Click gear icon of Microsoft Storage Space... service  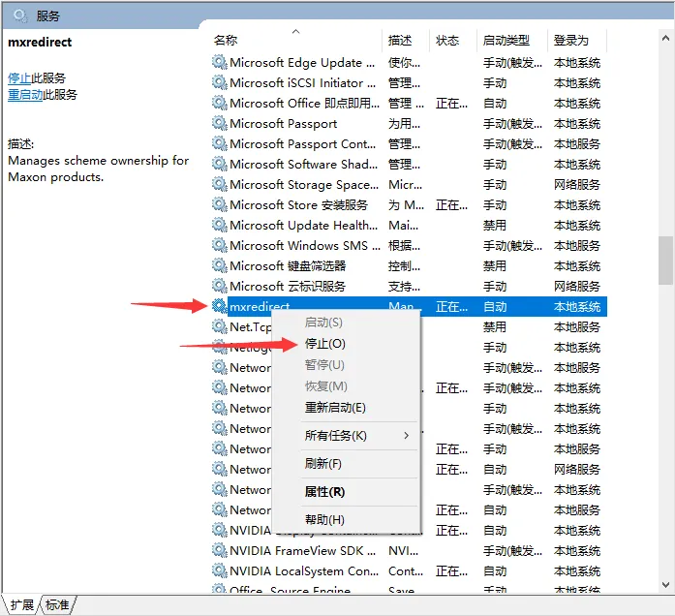220,185
